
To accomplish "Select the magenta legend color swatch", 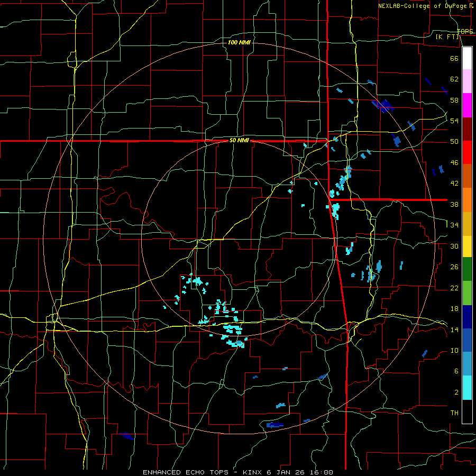I will (x=467, y=105).
